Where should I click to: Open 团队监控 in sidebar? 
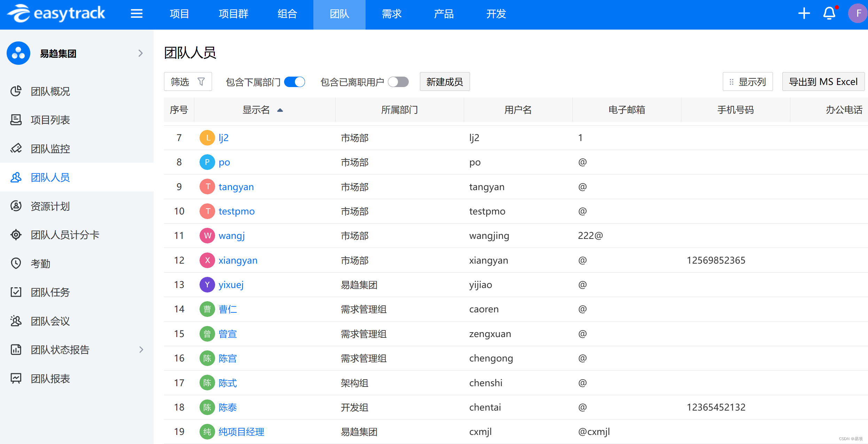tap(50, 149)
